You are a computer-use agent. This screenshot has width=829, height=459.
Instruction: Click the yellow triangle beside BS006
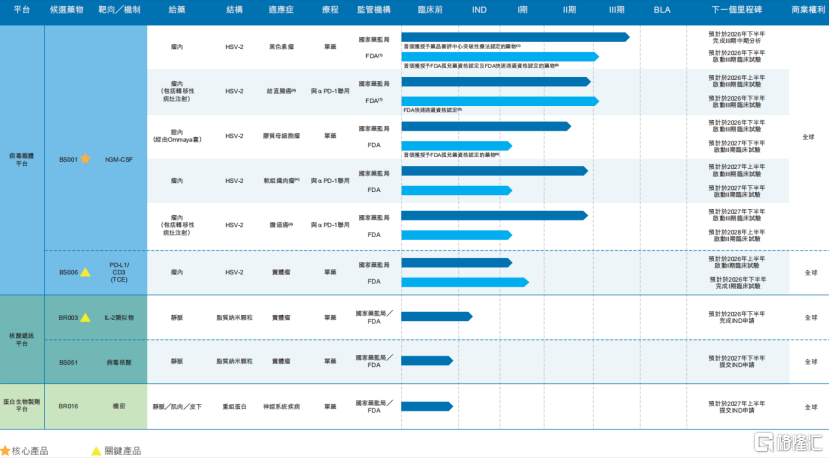pyautogui.click(x=85, y=272)
